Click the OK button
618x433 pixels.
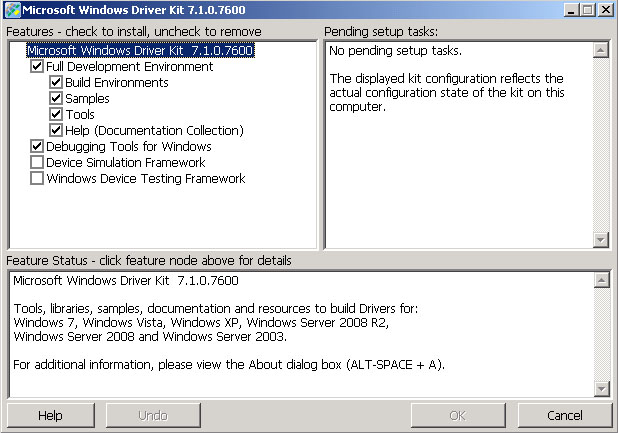458,415
